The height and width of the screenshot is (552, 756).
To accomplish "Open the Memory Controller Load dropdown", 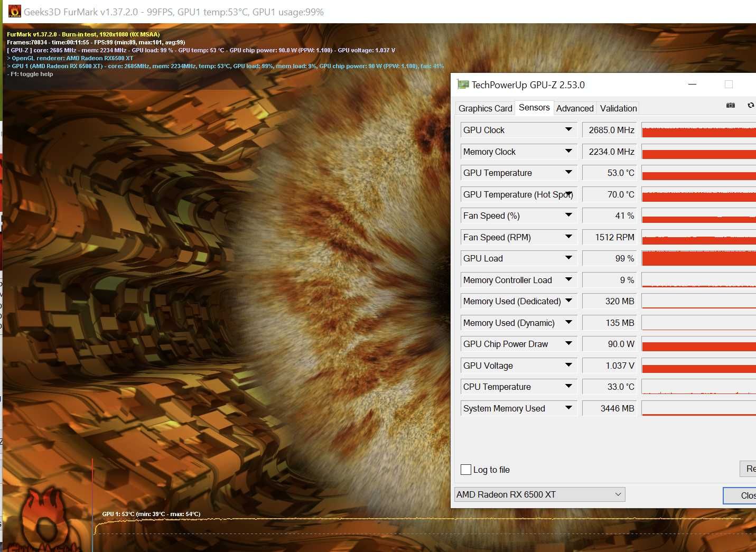I will click(568, 279).
